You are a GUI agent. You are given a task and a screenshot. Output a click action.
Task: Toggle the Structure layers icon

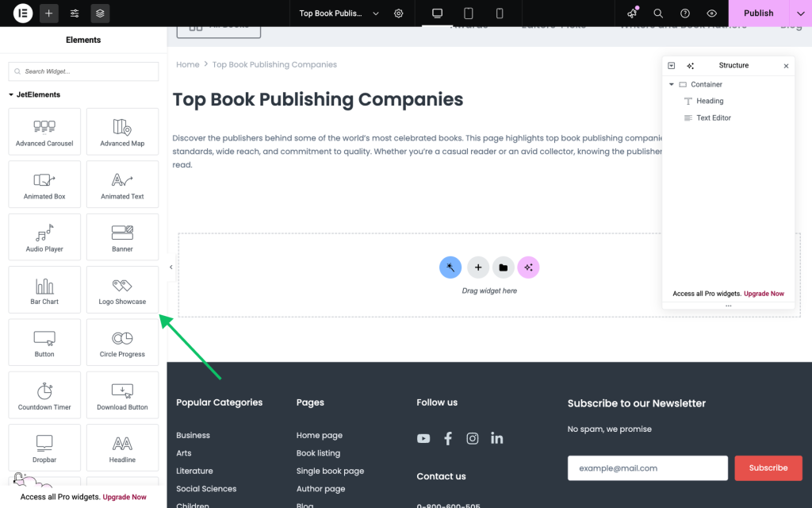[100, 13]
